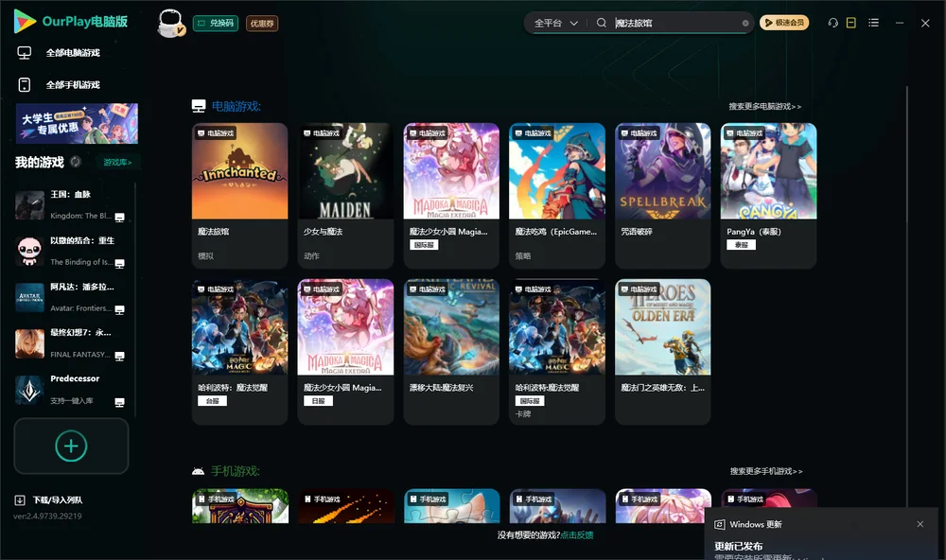
Task: Click the PC icon on Kingdom row
Action: [119, 218]
